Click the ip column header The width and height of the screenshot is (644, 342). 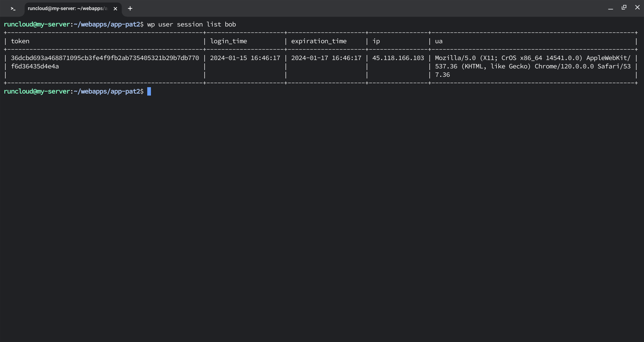pyautogui.click(x=376, y=41)
